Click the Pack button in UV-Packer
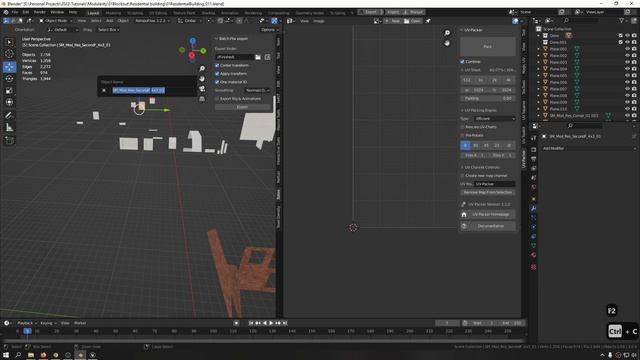Image resolution: width=640 pixels, height=360 pixels. coord(488,47)
